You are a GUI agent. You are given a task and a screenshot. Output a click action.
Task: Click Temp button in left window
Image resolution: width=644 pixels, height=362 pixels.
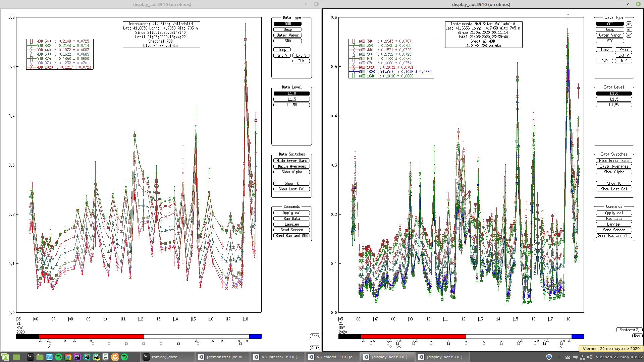(282, 50)
